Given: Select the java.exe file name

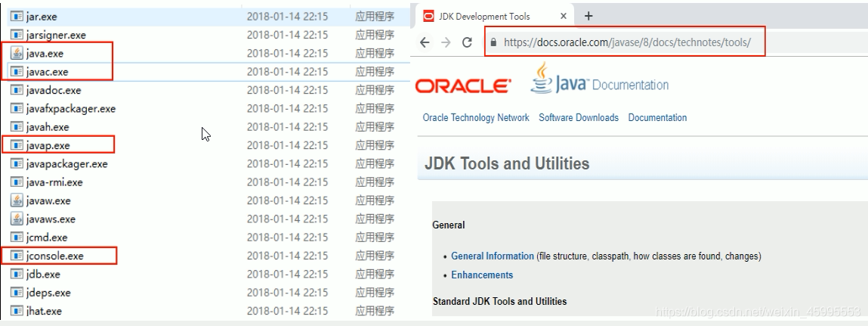Looking at the screenshot, I should coord(45,53).
